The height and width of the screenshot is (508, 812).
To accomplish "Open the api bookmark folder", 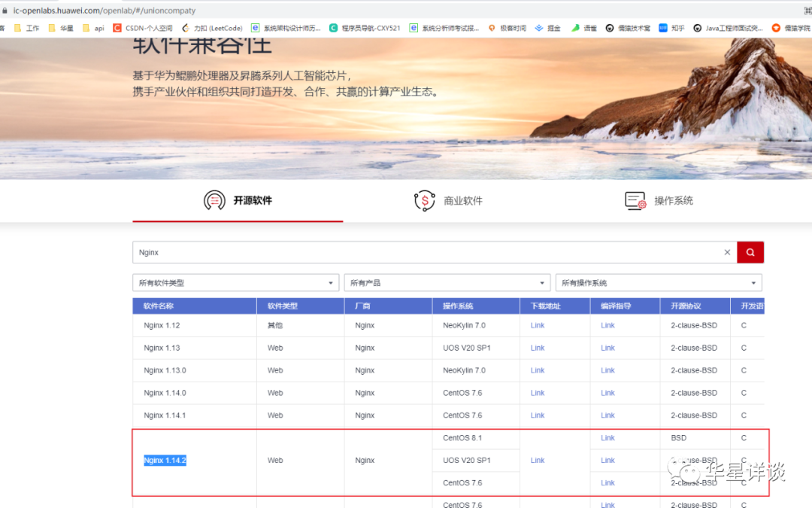I will click(93, 28).
